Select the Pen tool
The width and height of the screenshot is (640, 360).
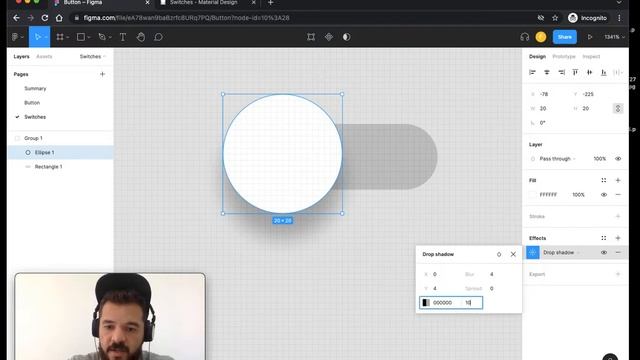point(102,37)
